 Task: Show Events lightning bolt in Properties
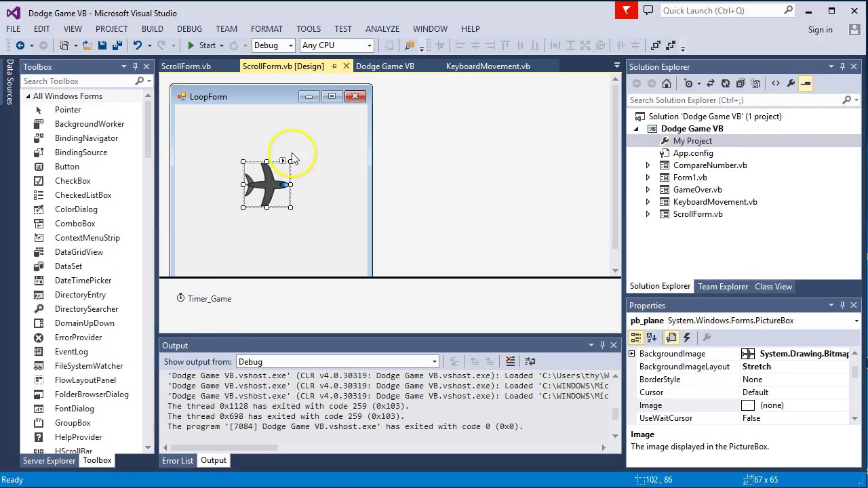[687, 338]
